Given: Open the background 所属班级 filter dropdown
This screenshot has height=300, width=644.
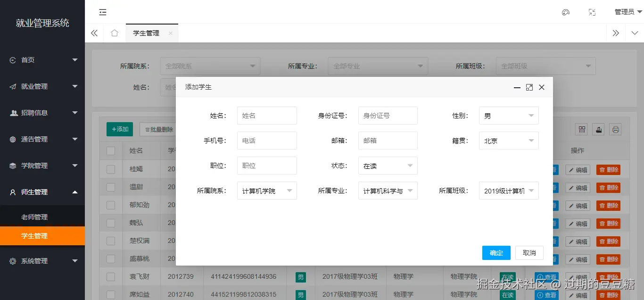Looking at the screenshot, I should 546,66.
